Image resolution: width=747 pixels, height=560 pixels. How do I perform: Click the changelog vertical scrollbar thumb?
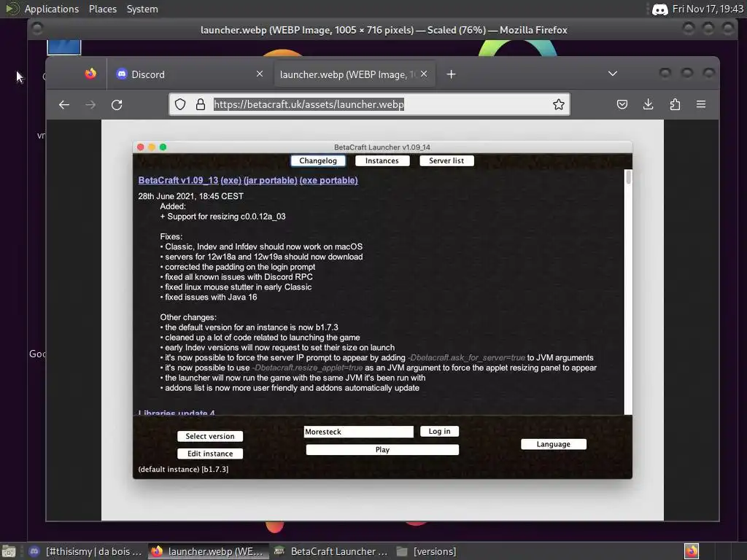click(628, 178)
